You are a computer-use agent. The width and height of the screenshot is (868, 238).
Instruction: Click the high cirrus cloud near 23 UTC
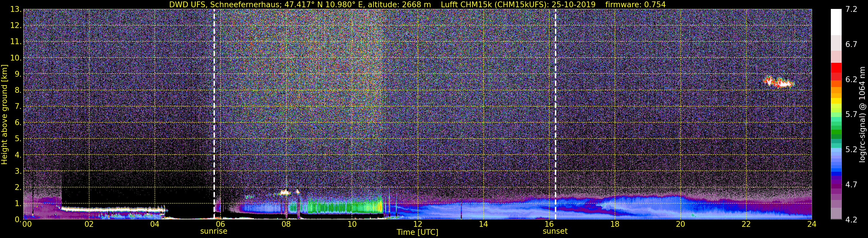click(x=779, y=82)
